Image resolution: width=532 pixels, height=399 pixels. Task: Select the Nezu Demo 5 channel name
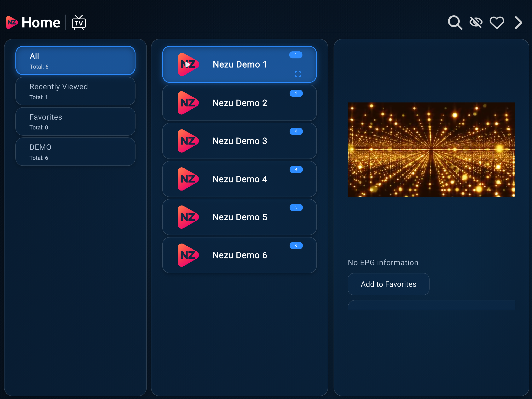240,217
